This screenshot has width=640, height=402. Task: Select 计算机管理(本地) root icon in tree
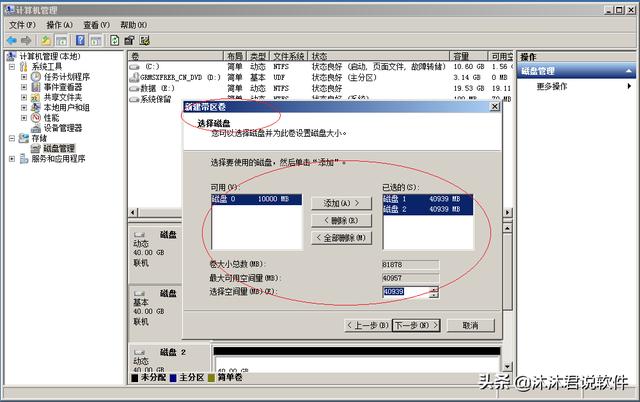point(12,56)
